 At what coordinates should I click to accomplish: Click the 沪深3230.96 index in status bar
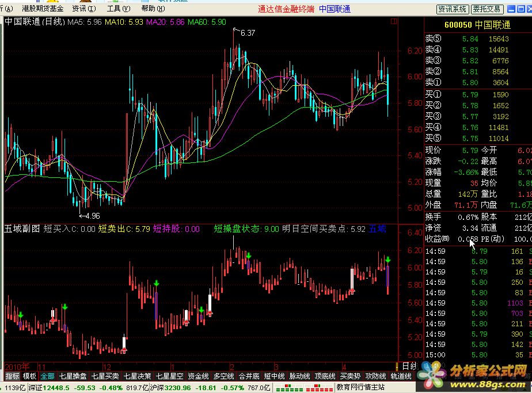pyautogui.click(x=170, y=388)
